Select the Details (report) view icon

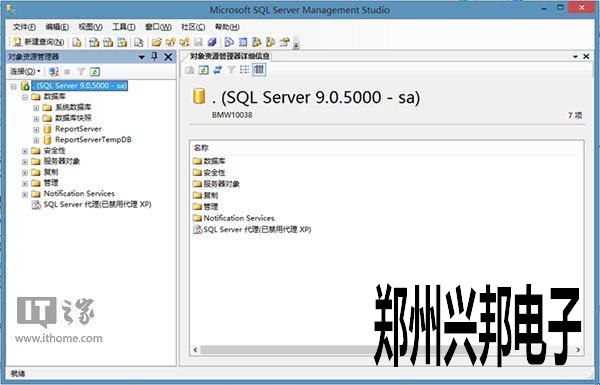coord(259,70)
